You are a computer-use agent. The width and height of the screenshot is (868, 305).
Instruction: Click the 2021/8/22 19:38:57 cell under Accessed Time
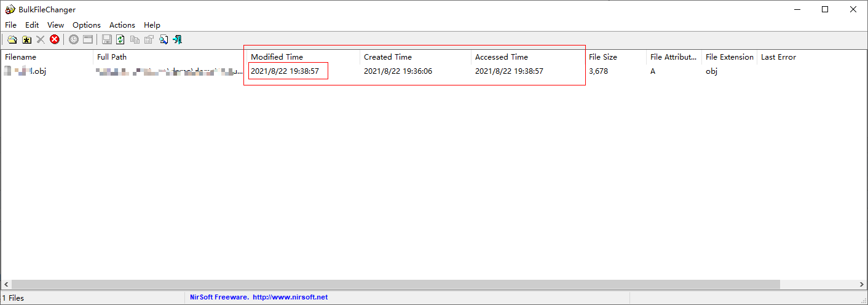coord(509,71)
